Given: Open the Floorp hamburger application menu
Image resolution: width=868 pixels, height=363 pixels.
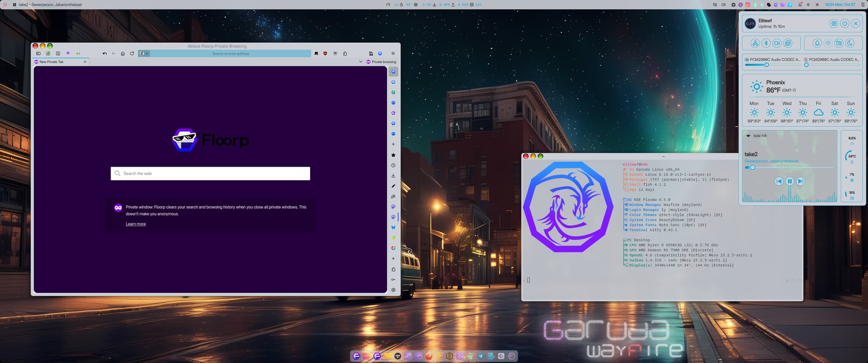Looking at the screenshot, I should tap(393, 54).
